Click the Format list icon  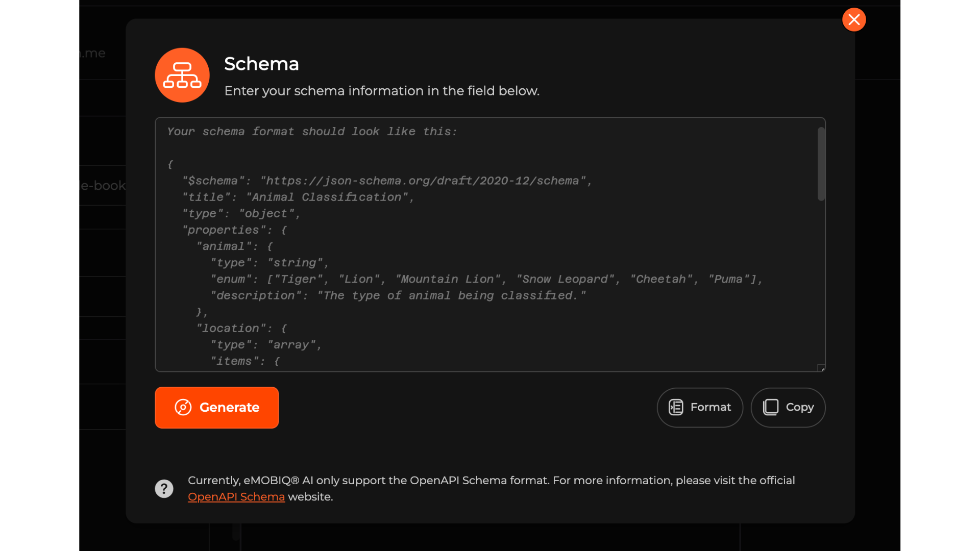click(x=676, y=407)
